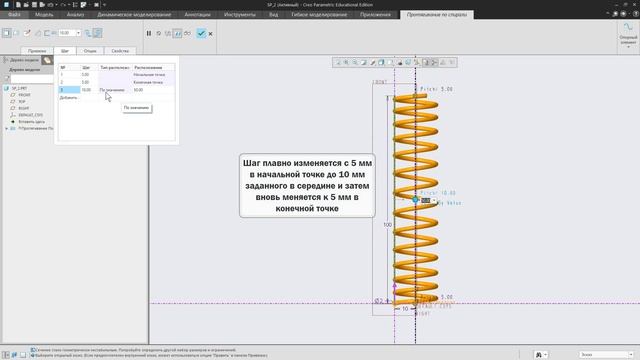Screen dimensions: 640x360
Task: Open the Шаг dashboard tab
Action: pyautogui.click(x=65, y=51)
